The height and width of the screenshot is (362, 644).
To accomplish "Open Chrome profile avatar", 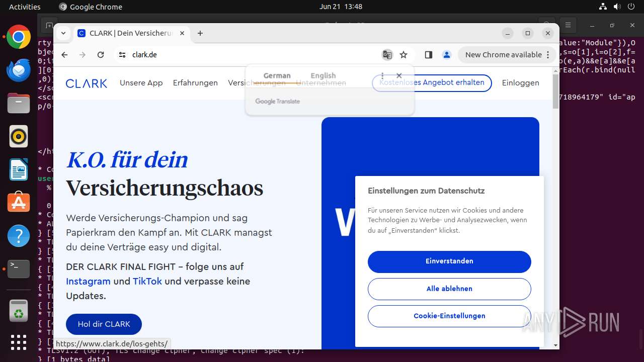I will [447, 55].
